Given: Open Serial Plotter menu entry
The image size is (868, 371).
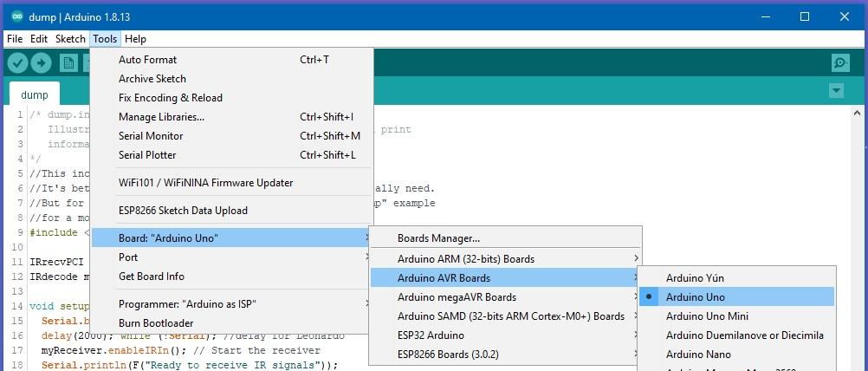Looking at the screenshot, I should pyautogui.click(x=232, y=155).
